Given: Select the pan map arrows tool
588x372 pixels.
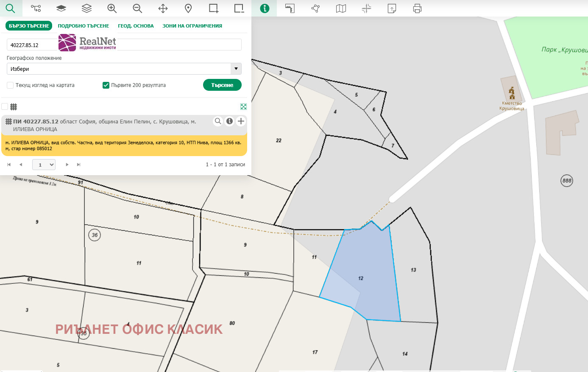Looking at the screenshot, I should click(163, 8).
